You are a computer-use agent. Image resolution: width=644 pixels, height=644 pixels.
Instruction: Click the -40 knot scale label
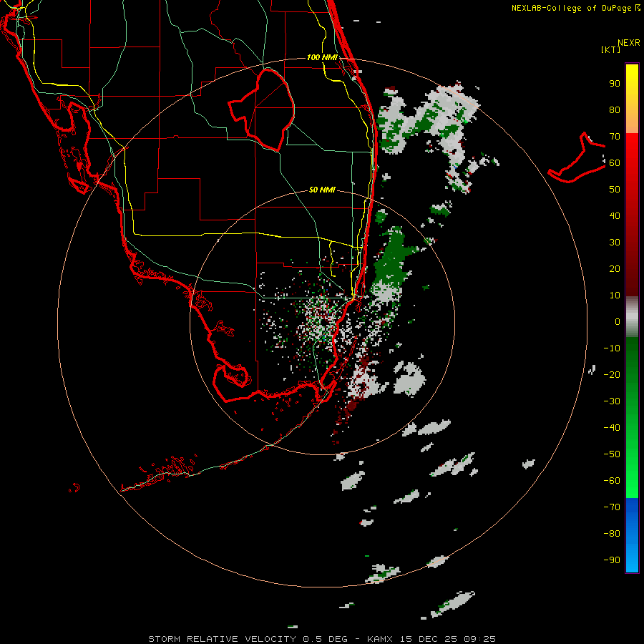612,428
